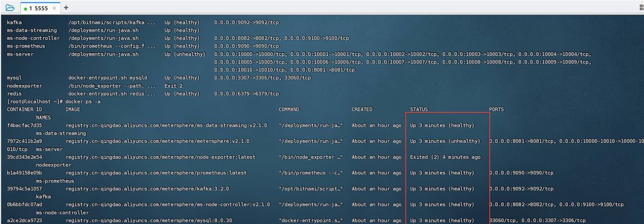Close the "1 5555" session tab
The image size is (644, 224).
54,8
